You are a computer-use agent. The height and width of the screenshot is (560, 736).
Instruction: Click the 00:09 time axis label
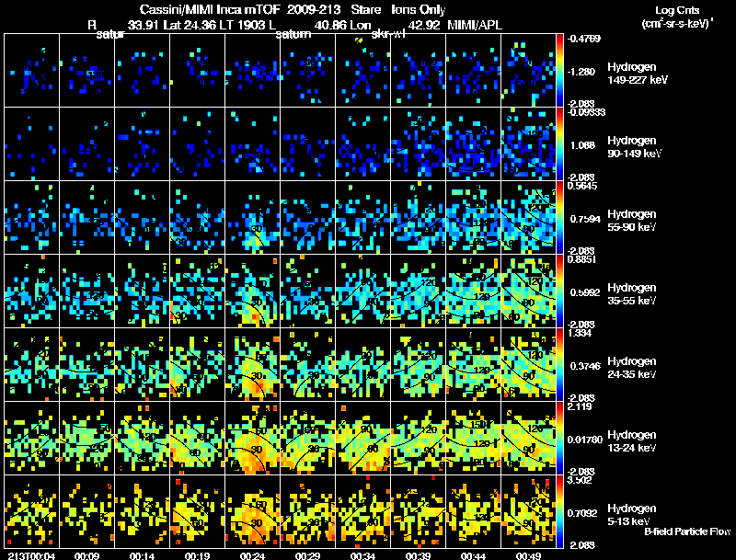(x=86, y=555)
